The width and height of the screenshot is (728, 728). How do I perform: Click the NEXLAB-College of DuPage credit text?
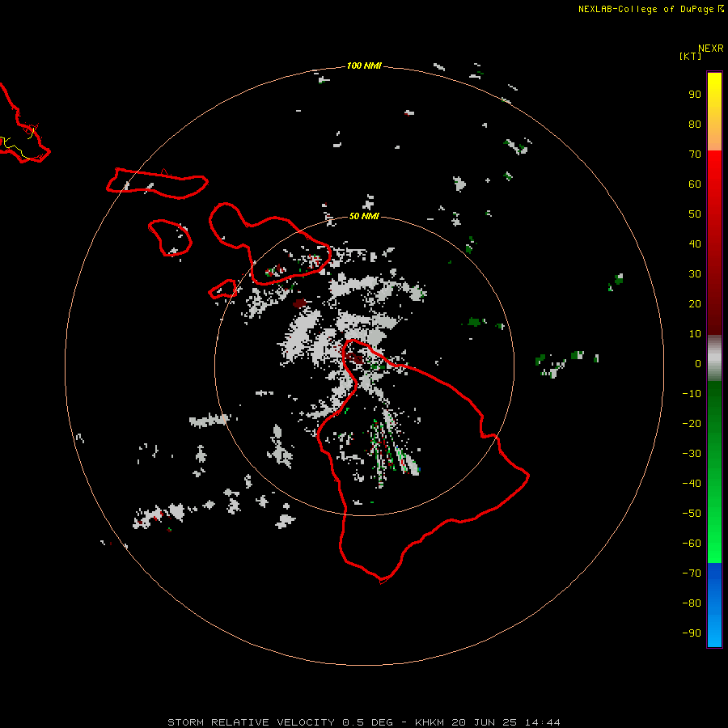pos(646,9)
